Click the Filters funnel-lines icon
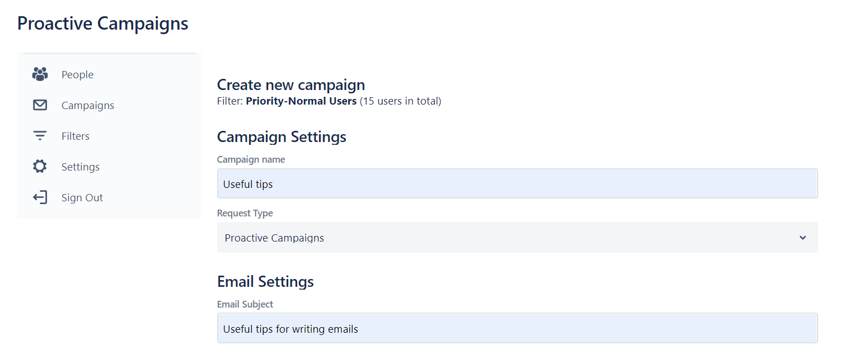Viewport: 868px width, 345px height. coord(40,136)
